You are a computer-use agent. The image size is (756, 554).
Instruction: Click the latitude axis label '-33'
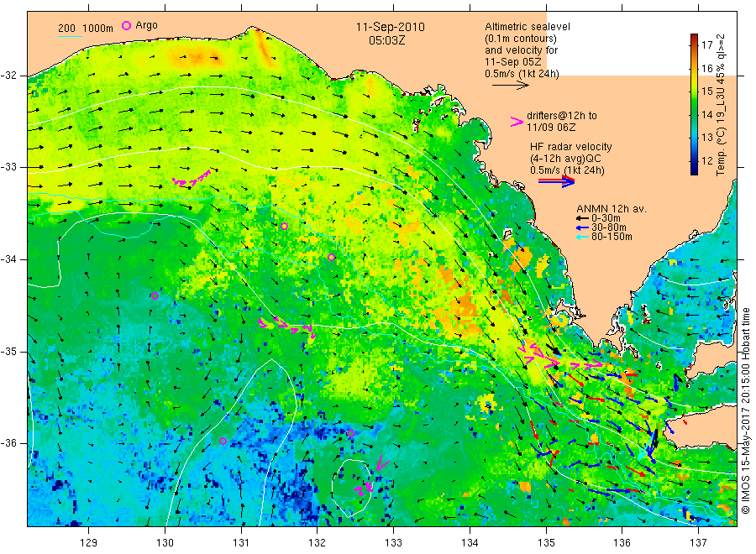point(9,167)
